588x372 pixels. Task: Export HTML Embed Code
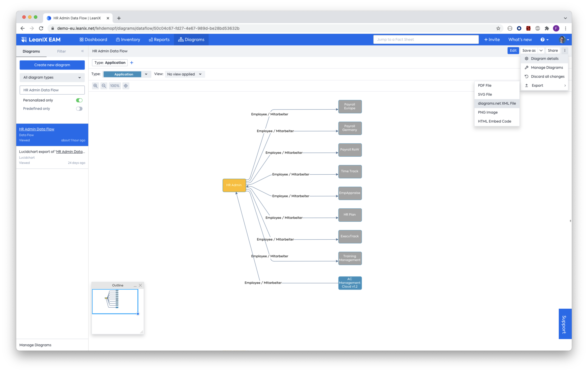click(x=497, y=121)
